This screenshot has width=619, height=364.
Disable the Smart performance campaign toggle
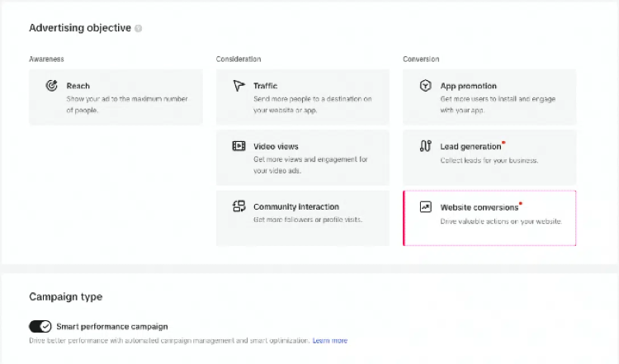coord(40,326)
